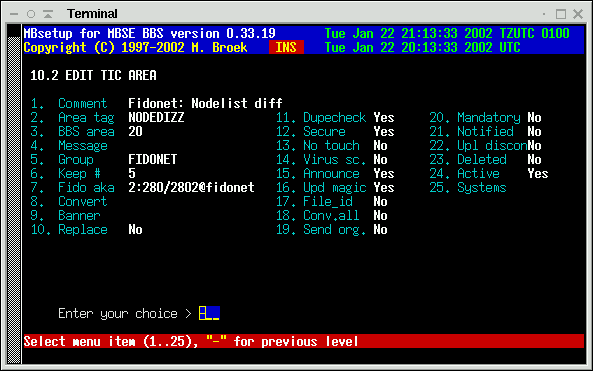This screenshot has width=593, height=371.
Task: Select menu item 23. Deleted
Action: click(x=468, y=160)
